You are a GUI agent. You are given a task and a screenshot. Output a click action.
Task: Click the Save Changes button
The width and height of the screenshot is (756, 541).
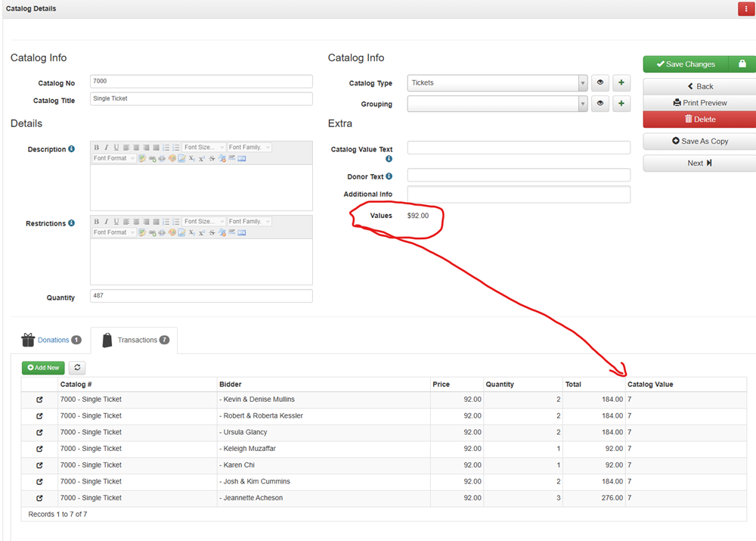click(x=685, y=64)
